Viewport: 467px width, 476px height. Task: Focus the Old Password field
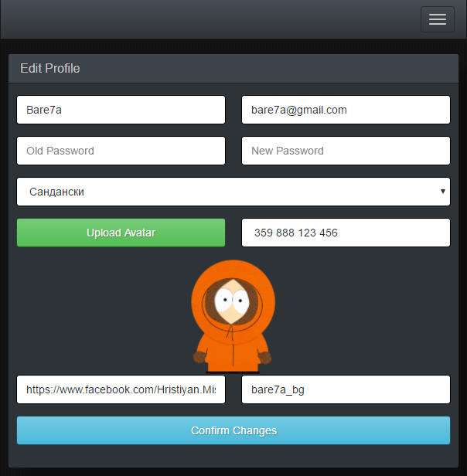(121, 151)
